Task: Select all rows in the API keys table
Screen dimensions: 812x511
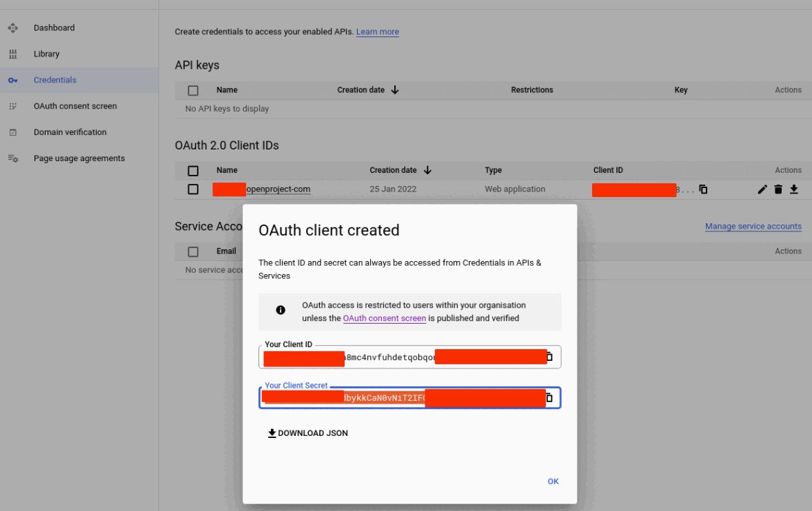Action: [x=193, y=90]
